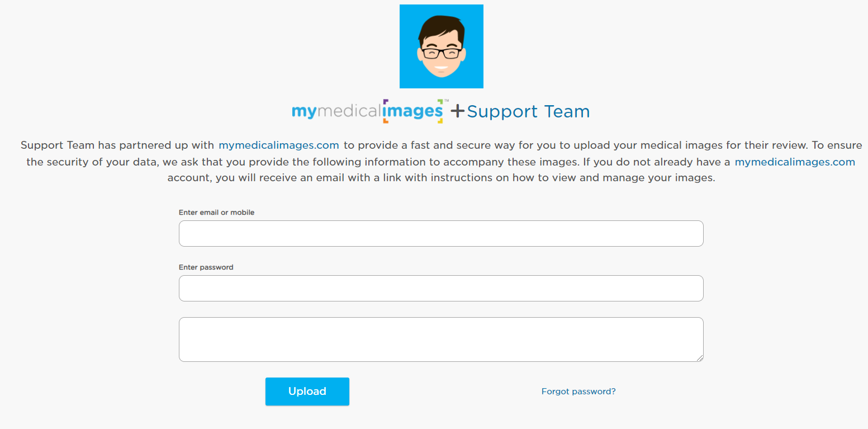Image resolution: width=868 pixels, height=429 pixels.
Task: Click the 'Enter password' label
Action: (x=206, y=267)
